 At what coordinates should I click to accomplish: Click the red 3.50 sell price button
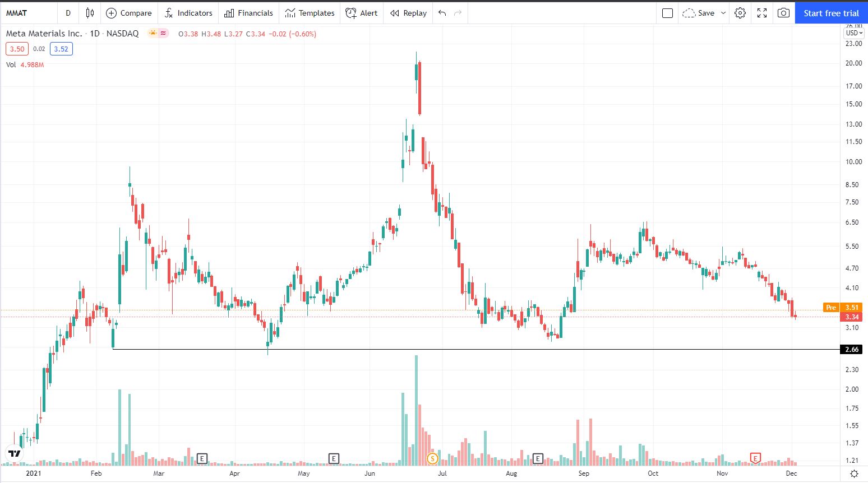[x=17, y=49]
